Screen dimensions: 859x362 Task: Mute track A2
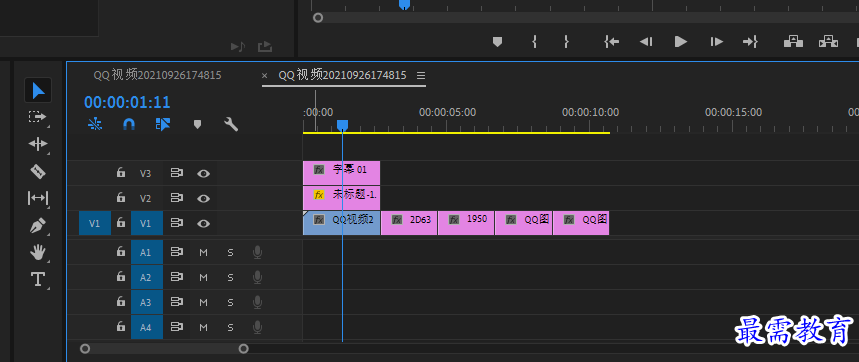coord(203,278)
